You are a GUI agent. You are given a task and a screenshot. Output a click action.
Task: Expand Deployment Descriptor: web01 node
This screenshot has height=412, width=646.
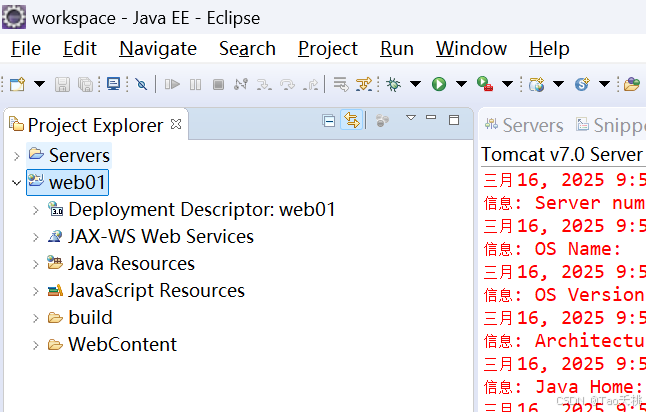point(36,210)
